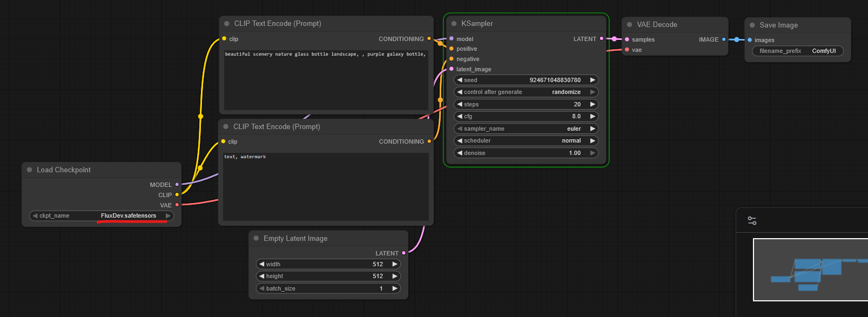This screenshot has width=868, height=317.
Task: Increase width with right arrow
Action: (x=394, y=264)
